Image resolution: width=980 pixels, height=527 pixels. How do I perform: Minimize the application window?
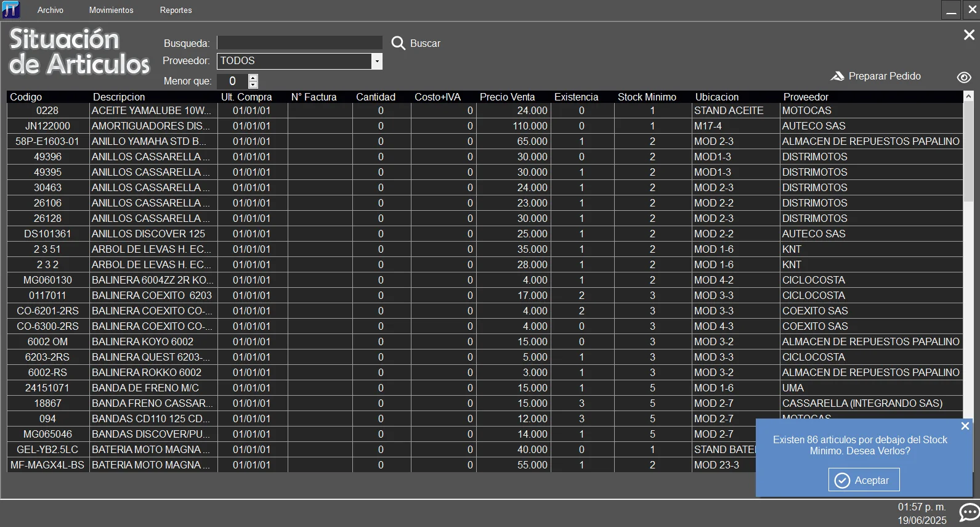click(x=951, y=10)
